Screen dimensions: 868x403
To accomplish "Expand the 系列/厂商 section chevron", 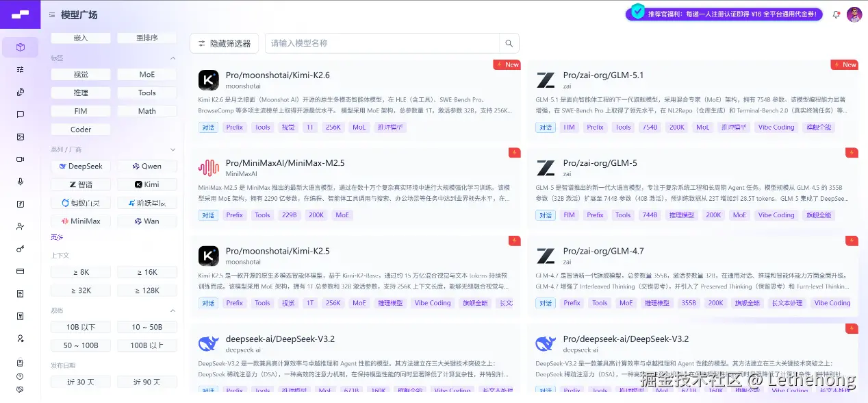I will (173, 149).
